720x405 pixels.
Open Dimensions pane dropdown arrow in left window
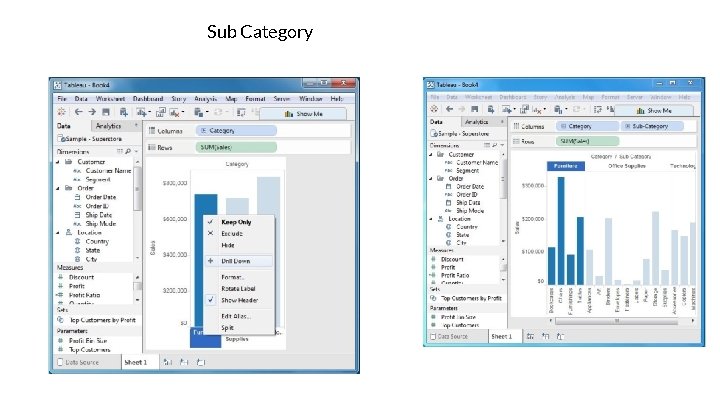[x=136, y=151]
